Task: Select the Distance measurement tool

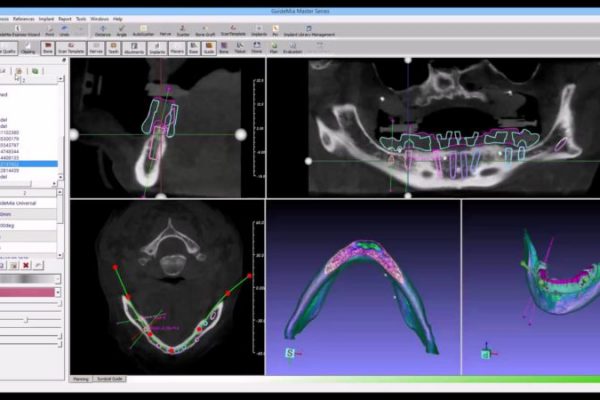Action: tap(103, 31)
